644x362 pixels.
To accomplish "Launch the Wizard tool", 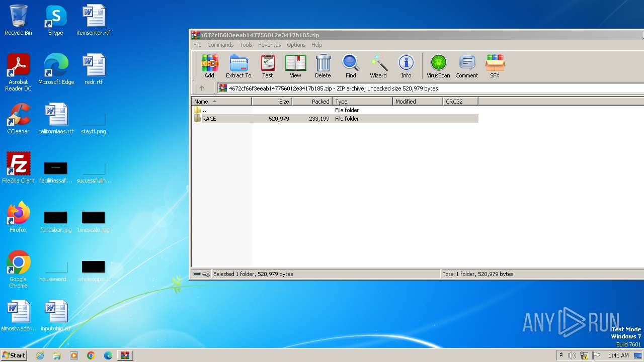I will click(378, 66).
